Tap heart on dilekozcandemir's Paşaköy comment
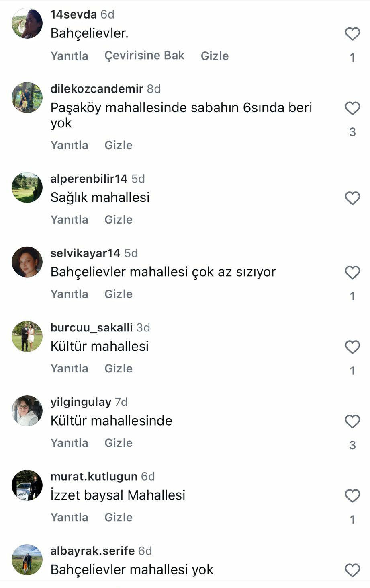The width and height of the screenshot is (370, 588). (352, 108)
